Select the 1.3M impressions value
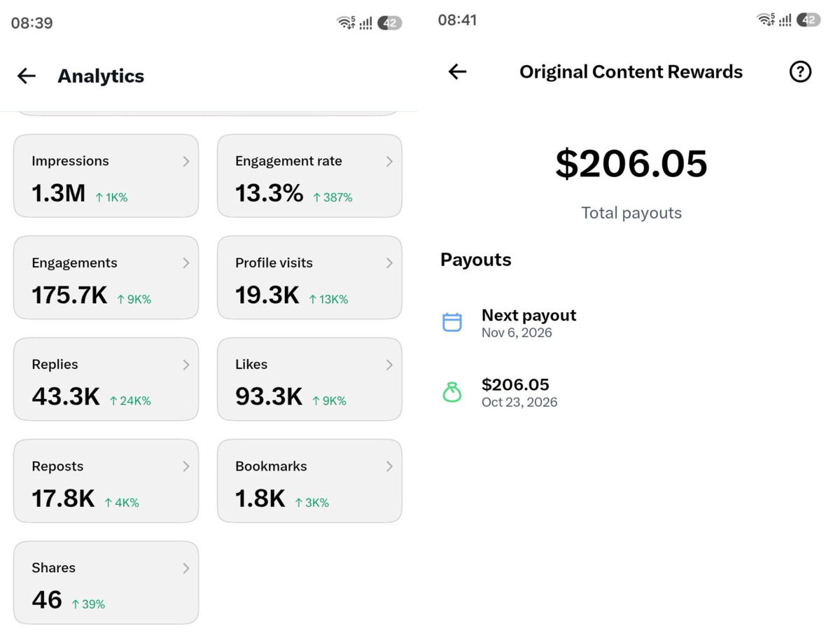Viewport: 840px width, 635px height. coord(58,193)
